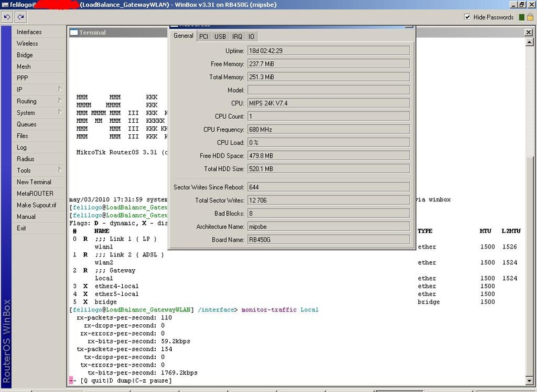Open Interfaces from the sidebar menu

[29, 32]
